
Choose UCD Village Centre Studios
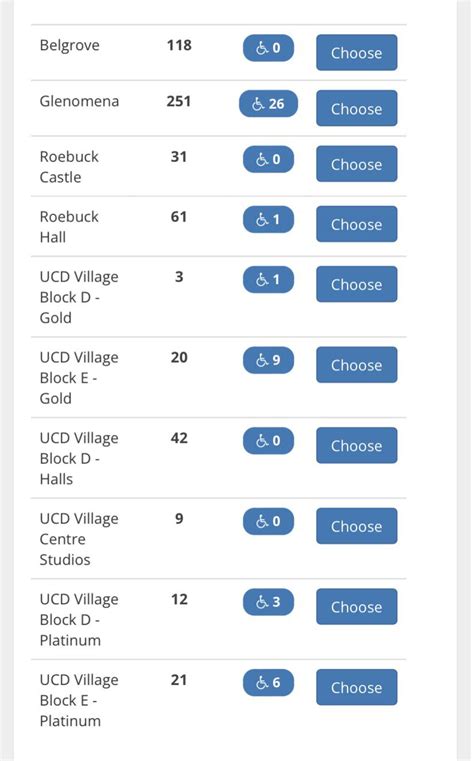357,526
